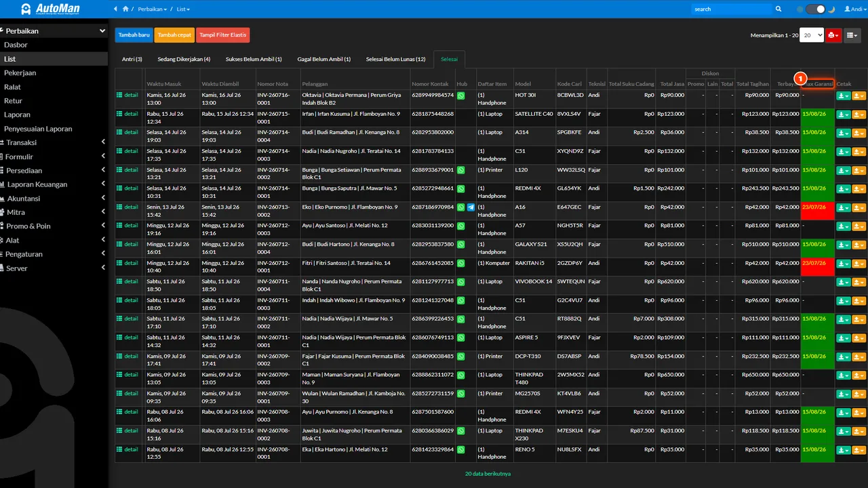Click the Tambah baru button
This screenshot has height=488, width=868.
(x=134, y=35)
